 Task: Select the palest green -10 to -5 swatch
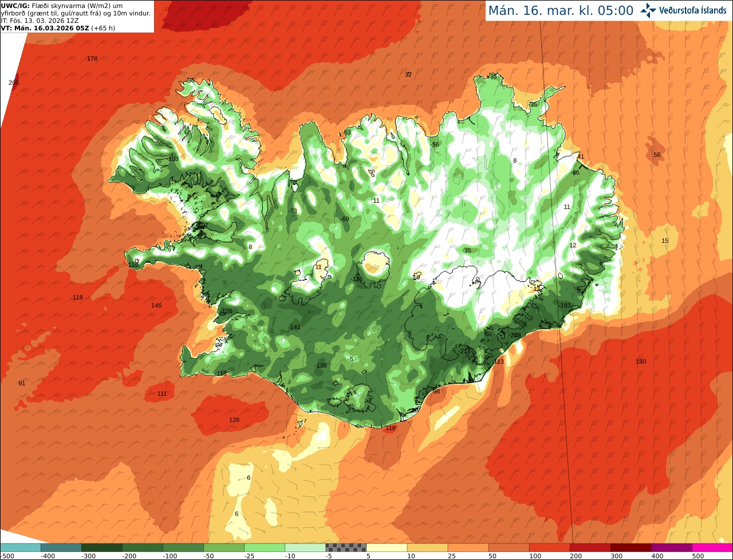[306, 547]
